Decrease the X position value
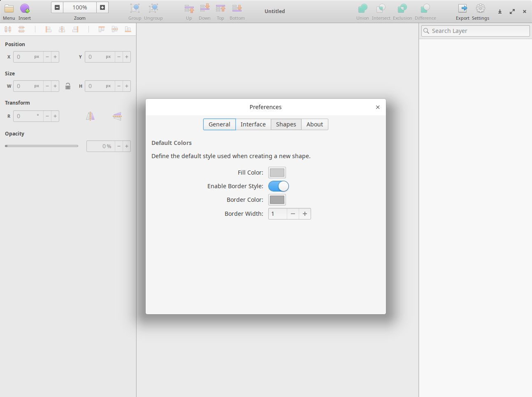The image size is (532, 397). pyautogui.click(x=47, y=57)
